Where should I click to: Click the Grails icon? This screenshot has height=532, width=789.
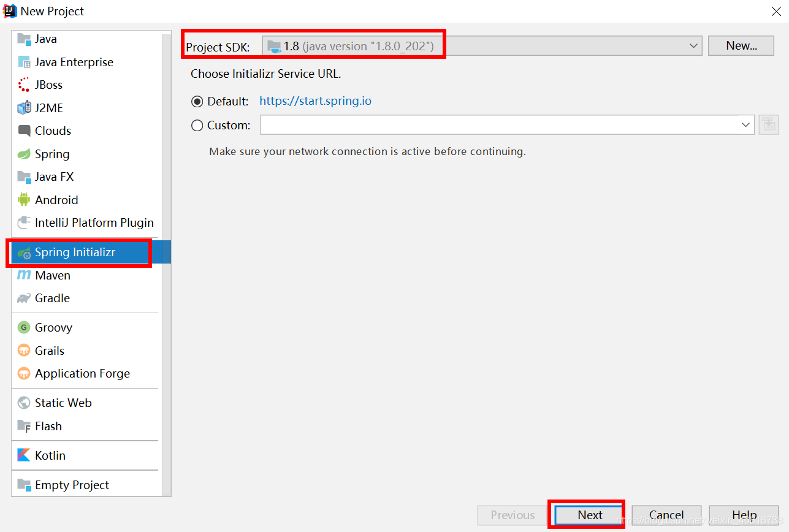[x=24, y=351]
